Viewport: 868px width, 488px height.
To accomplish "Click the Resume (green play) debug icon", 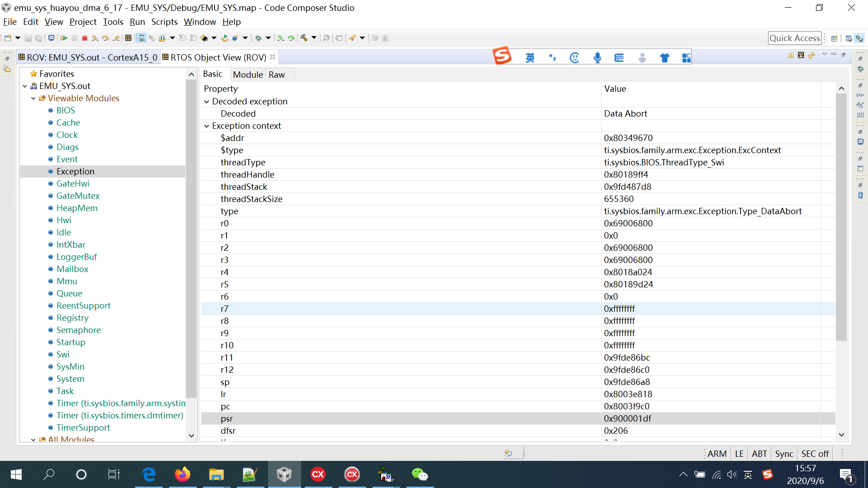I will point(64,38).
